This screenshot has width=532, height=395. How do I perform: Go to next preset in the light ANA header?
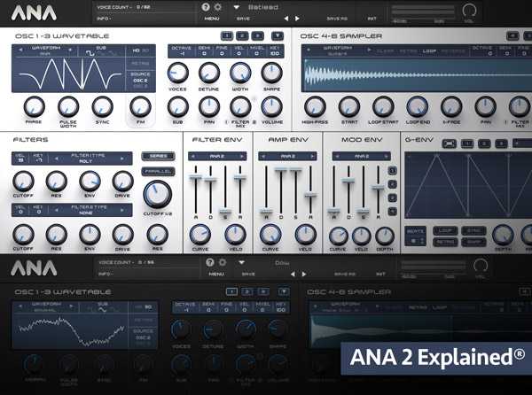point(297,19)
